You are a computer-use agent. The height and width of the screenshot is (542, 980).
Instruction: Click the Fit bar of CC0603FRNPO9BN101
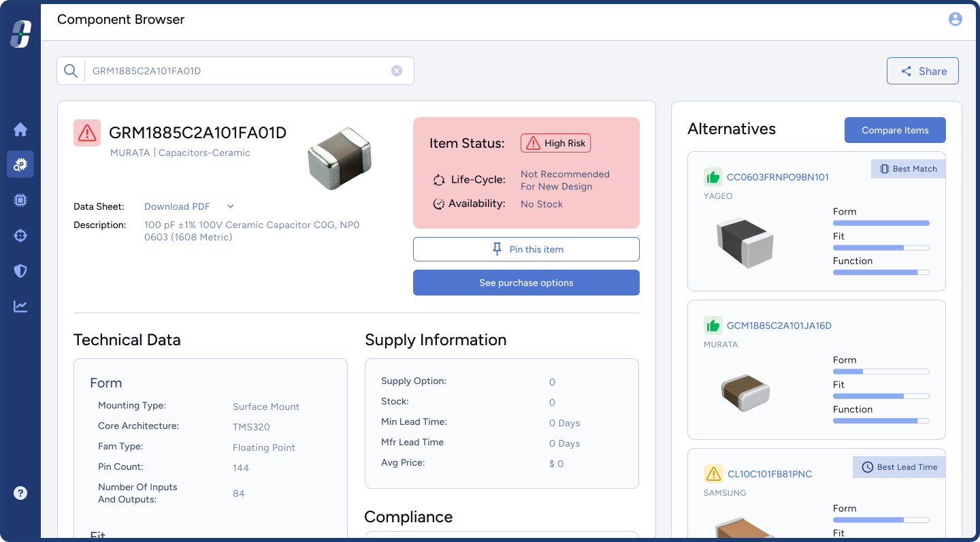(x=881, y=247)
